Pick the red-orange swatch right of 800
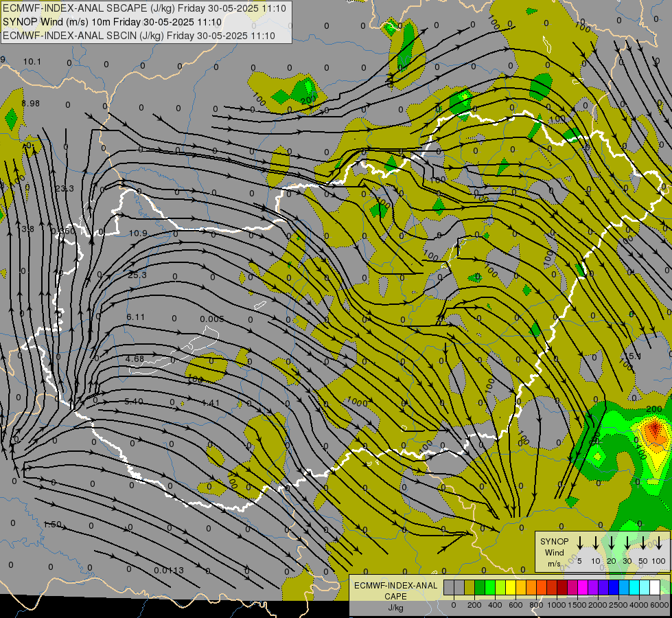The height and width of the screenshot is (618, 672). click(x=542, y=587)
